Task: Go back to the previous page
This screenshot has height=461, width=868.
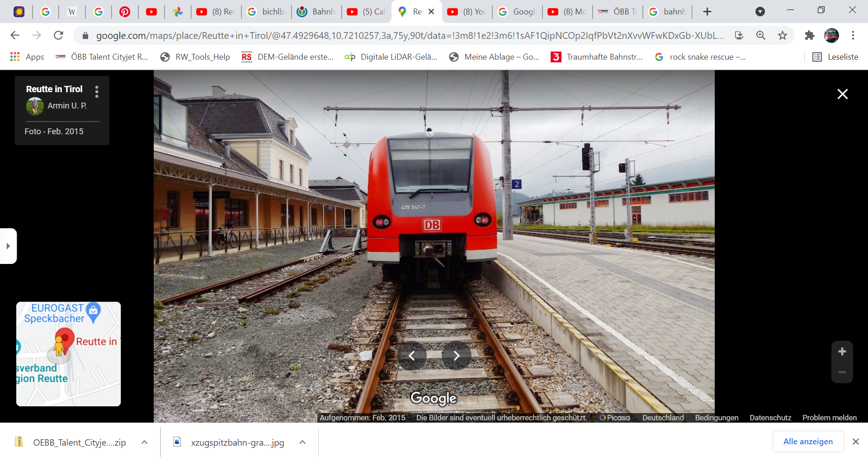Action: (x=15, y=35)
